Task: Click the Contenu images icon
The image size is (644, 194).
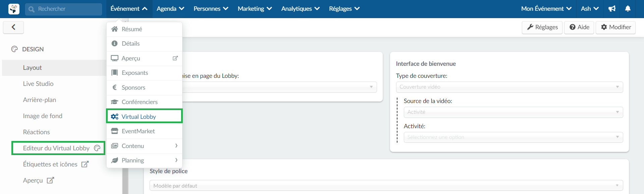Action: click(115, 146)
